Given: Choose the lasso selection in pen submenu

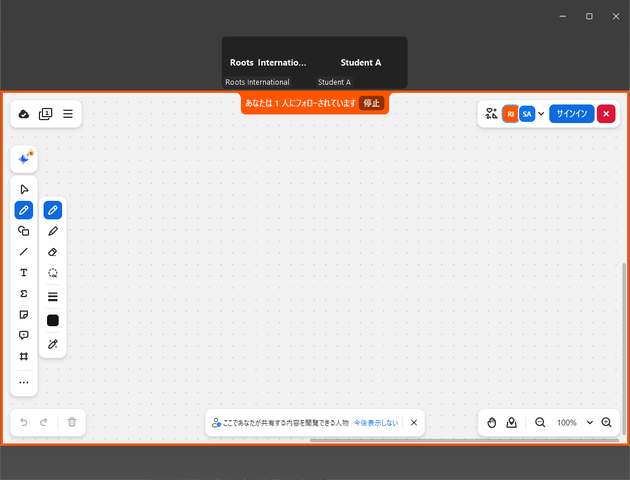Looking at the screenshot, I should (x=53, y=273).
